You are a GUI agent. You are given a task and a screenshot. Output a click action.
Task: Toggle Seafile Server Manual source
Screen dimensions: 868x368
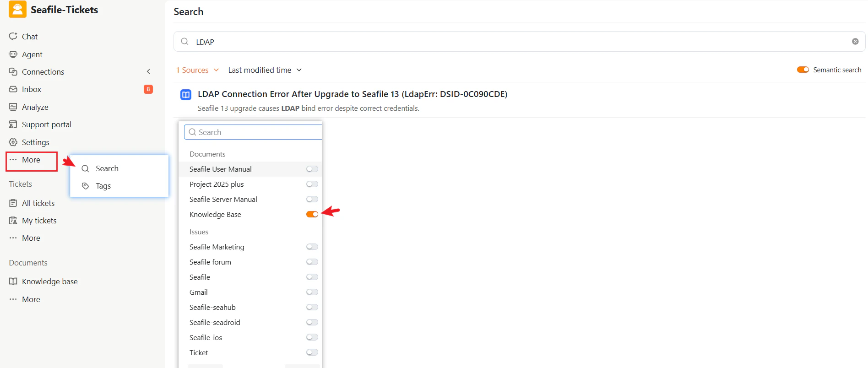(312, 199)
